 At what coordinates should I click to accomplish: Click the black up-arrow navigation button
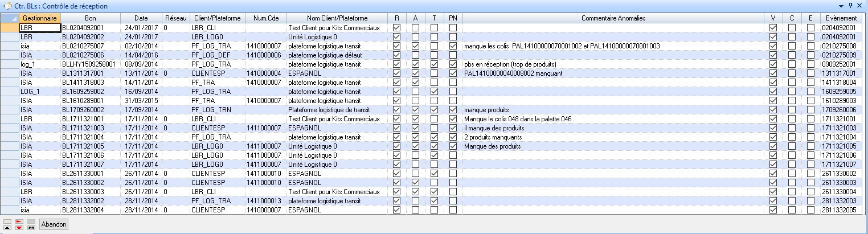(7, 228)
